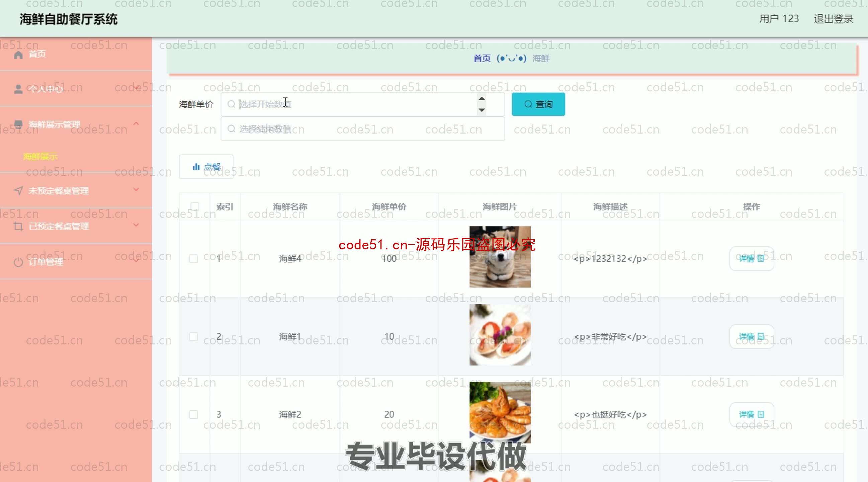Open the 未预定餐桌管理 menu
This screenshot has width=868, height=482.
point(76,191)
